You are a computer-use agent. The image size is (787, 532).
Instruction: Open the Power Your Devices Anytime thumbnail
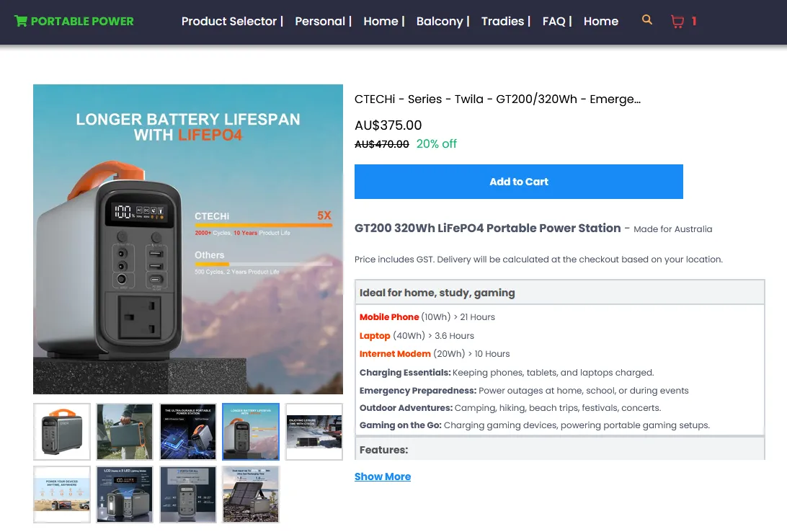62,495
